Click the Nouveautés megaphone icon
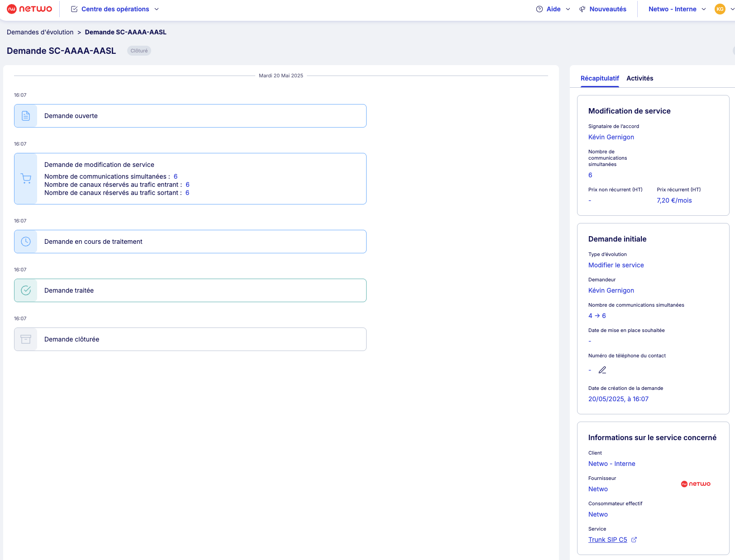 [582, 9]
